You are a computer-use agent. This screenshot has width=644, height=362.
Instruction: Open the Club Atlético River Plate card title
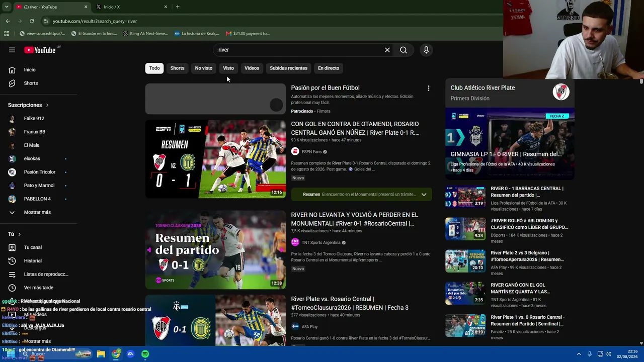coord(482,88)
